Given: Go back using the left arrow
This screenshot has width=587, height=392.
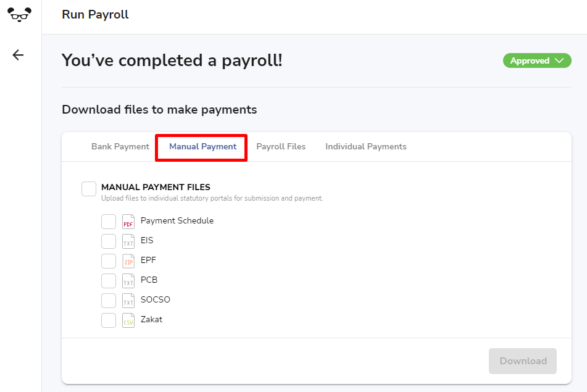Looking at the screenshot, I should click(18, 55).
